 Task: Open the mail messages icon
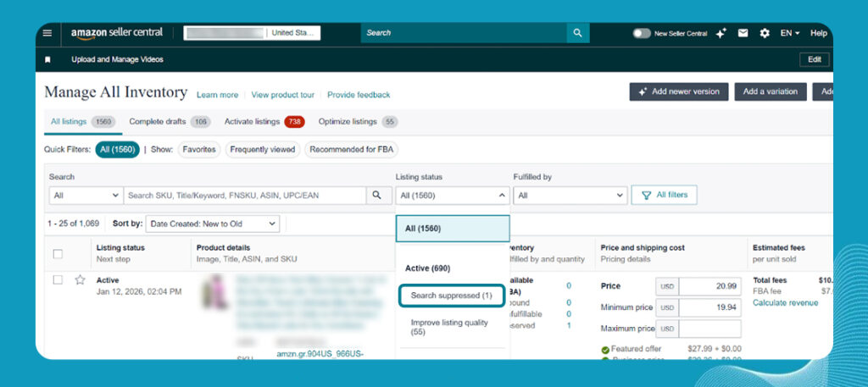point(743,33)
